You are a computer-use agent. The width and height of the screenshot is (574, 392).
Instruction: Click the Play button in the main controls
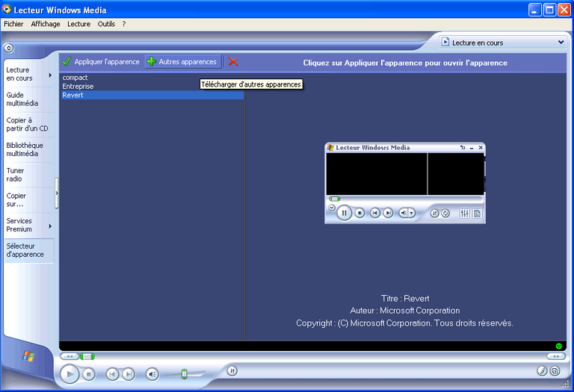70,374
